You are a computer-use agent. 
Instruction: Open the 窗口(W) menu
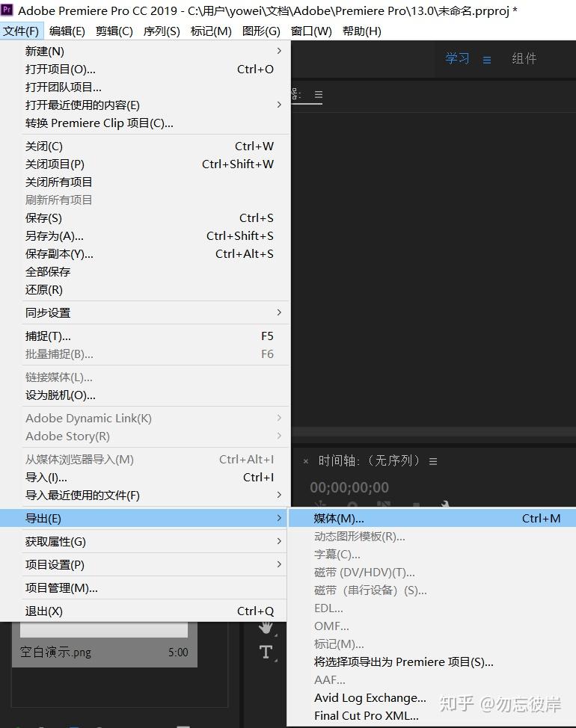point(311,31)
